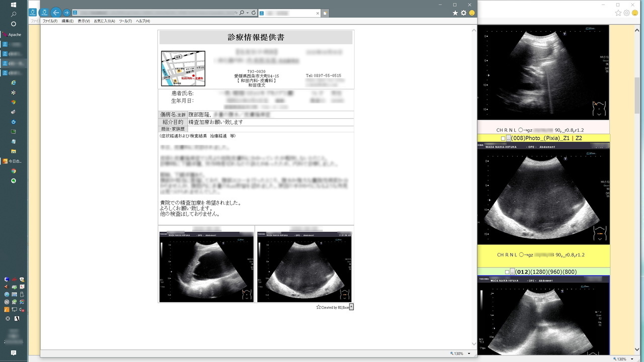Click the small '..' button beside (012)

(x=513, y=272)
